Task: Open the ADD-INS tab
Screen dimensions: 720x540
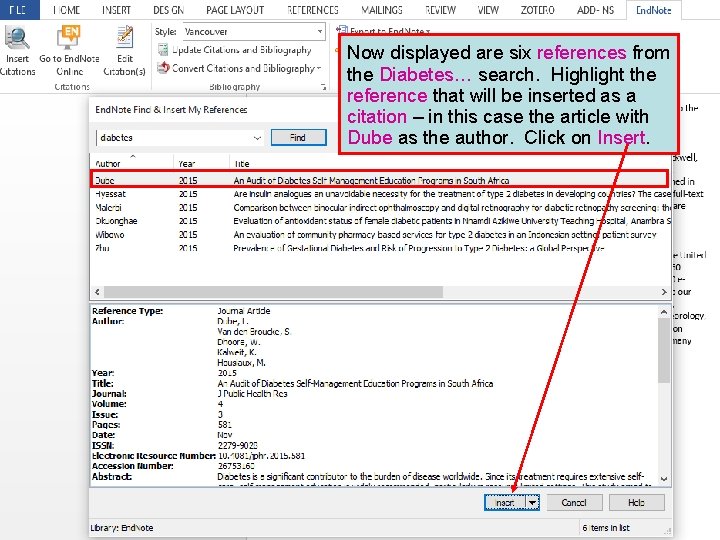Action: [x=595, y=10]
